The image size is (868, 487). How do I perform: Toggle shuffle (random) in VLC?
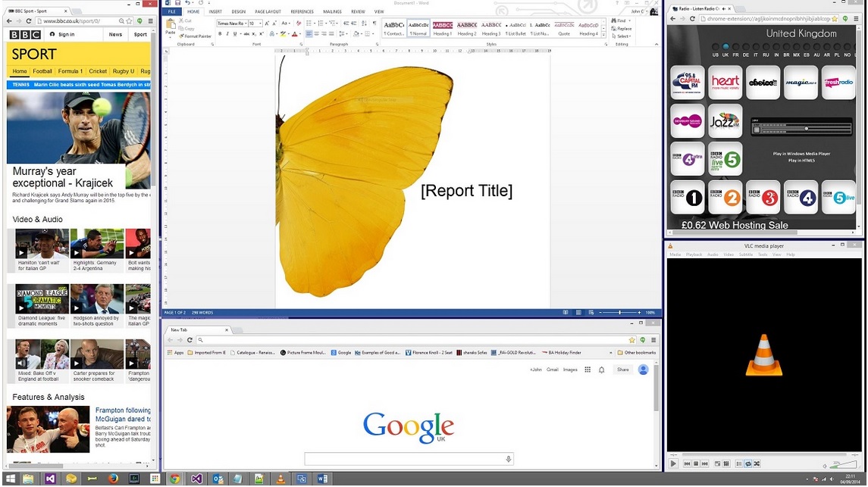757,464
